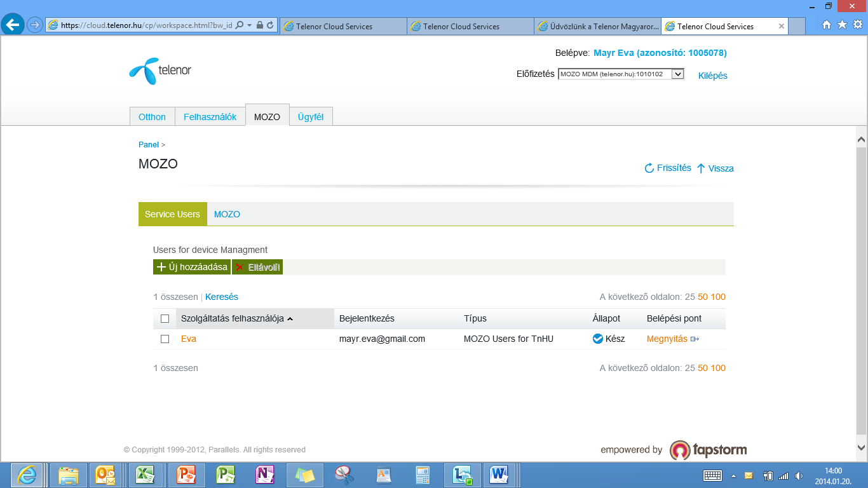Screen dimensions: 868x488
Task: Click the volume speaker tray icon
Action: click(x=799, y=475)
